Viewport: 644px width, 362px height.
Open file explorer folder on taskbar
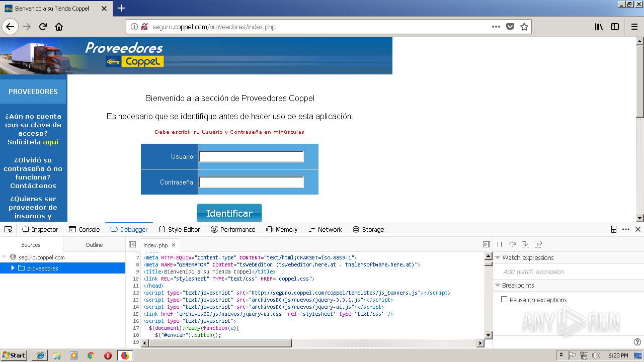pyautogui.click(x=57, y=355)
